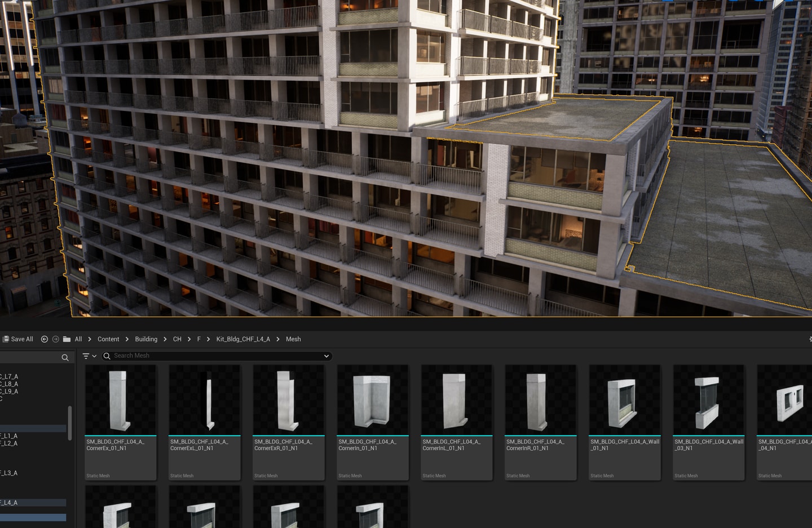
Task: Expand the filter dropdown arrow
Action: point(94,356)
